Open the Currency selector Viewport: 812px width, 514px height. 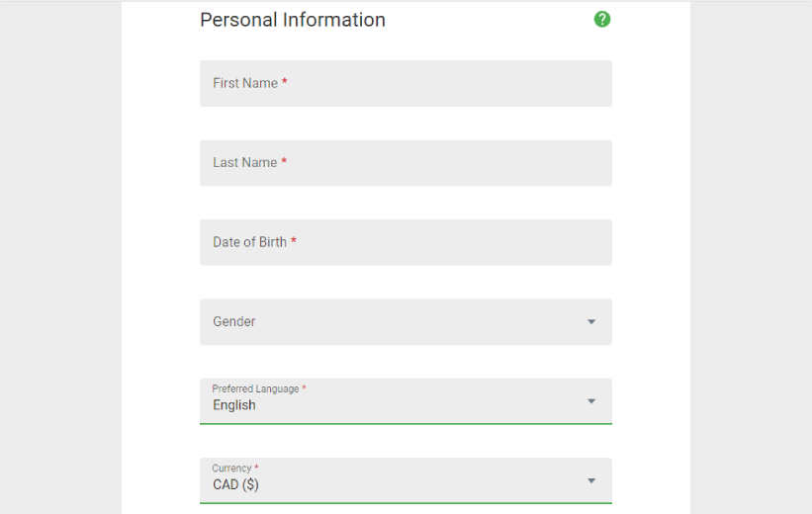click(406, 480)
